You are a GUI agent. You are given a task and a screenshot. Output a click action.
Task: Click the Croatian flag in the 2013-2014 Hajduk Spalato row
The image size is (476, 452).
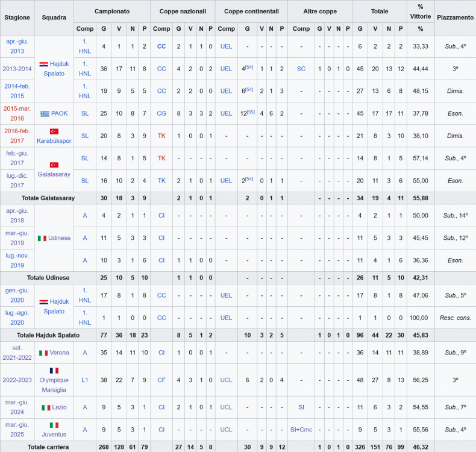44,64
